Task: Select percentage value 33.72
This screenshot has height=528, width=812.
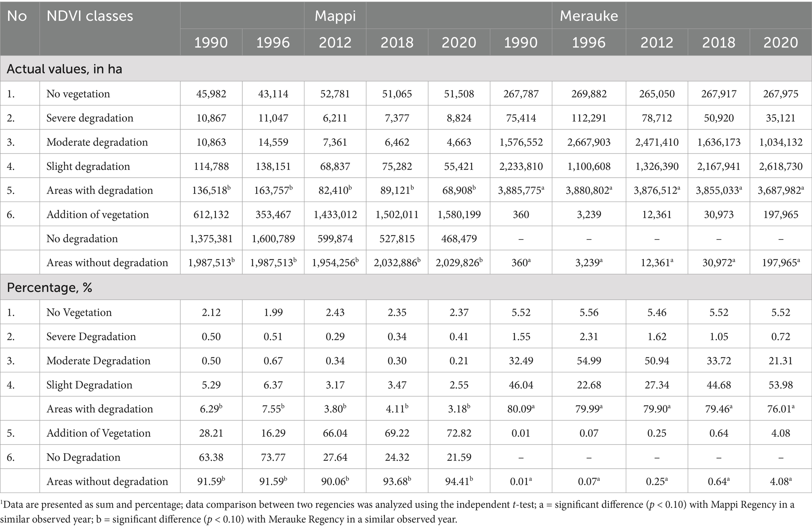Action: (719, 361)
